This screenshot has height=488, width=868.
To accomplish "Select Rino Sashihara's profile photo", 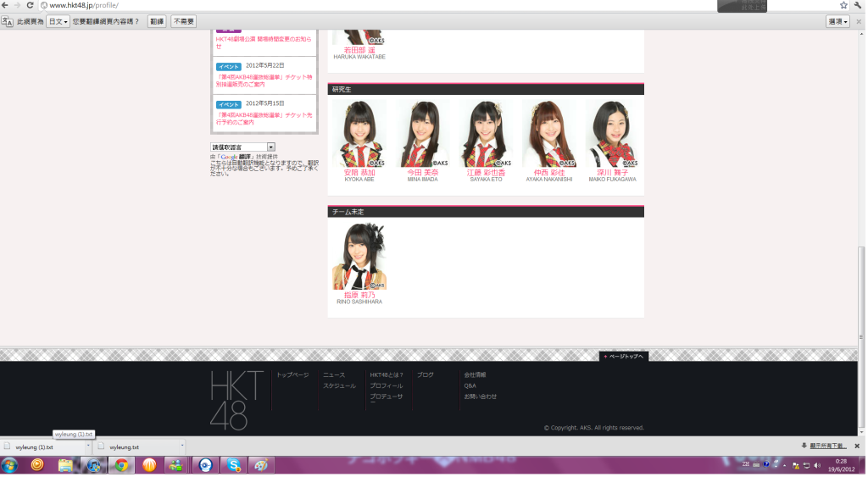I will click(x=359, y=256).
